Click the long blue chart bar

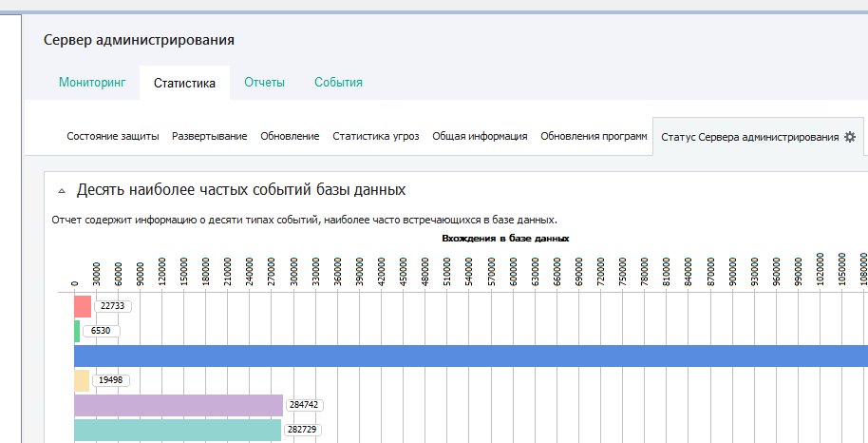coord(470,356)
